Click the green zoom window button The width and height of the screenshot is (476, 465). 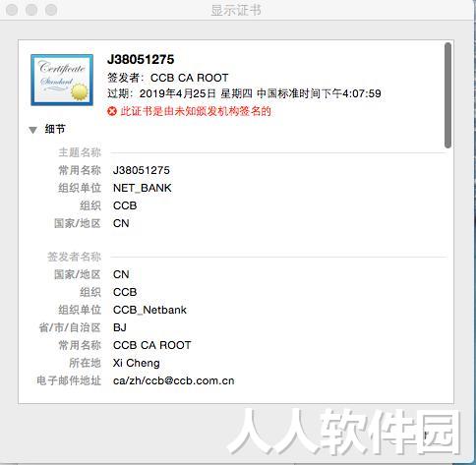tap(51, 10)
